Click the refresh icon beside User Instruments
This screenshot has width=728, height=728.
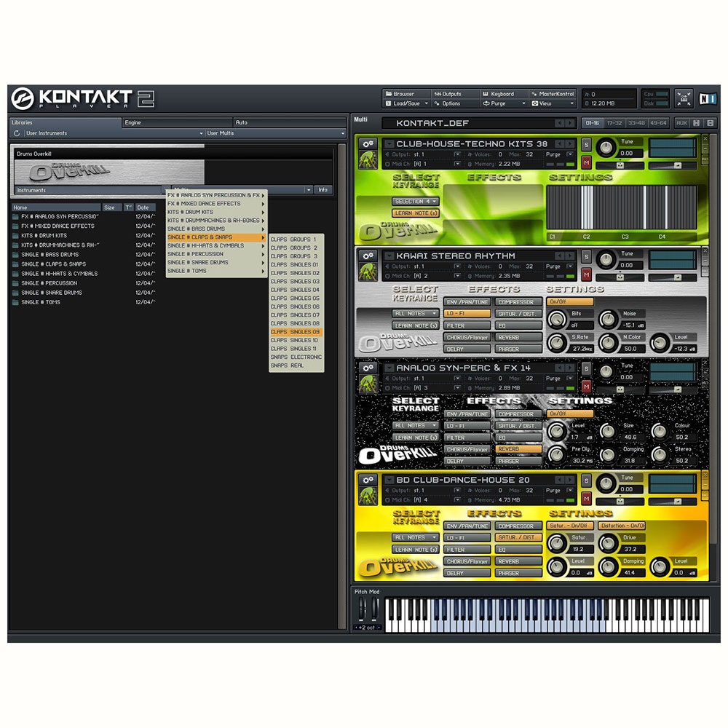tap(17, 133)
